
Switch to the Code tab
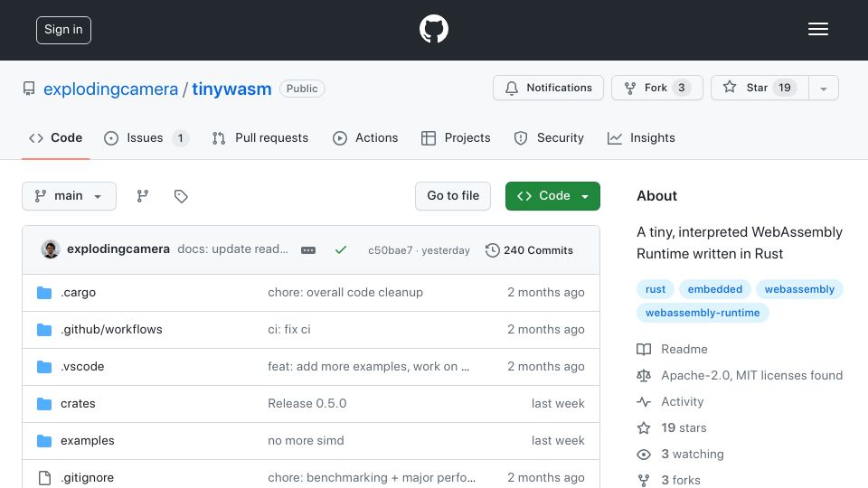point(55,137)
